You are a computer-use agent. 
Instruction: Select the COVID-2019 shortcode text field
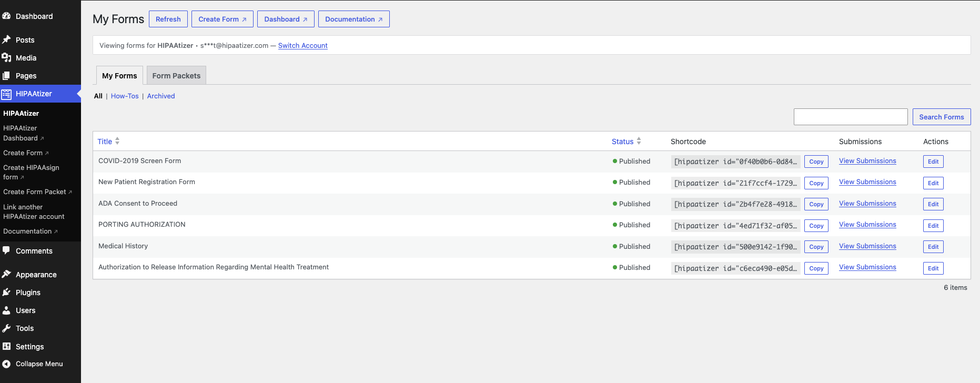click(x=735, y=162)
